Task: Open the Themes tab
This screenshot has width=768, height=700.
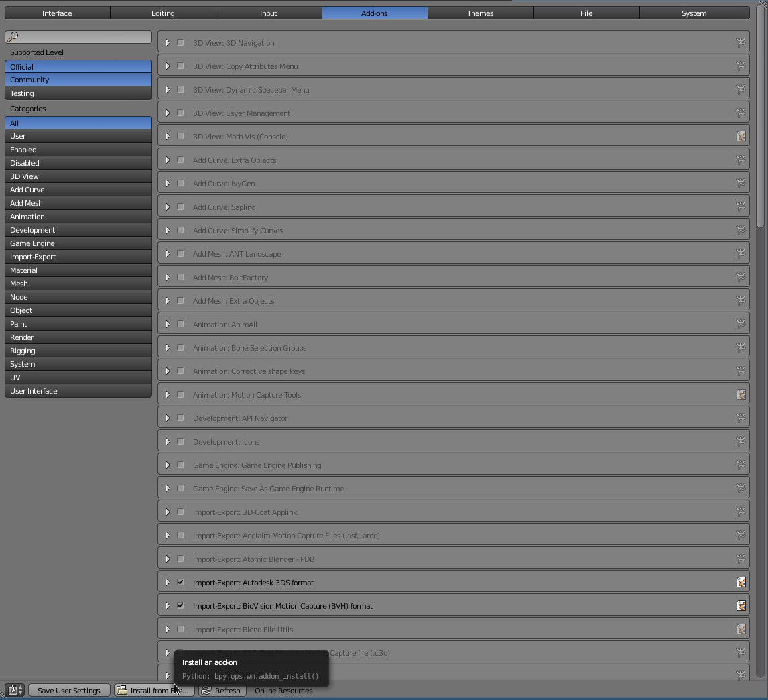Action: [x=480, y=13]
